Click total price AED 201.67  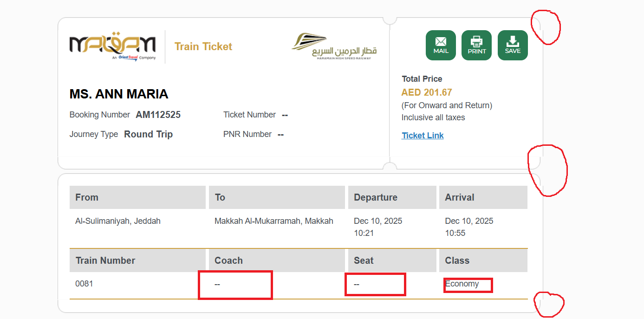(x=426, y=92)
